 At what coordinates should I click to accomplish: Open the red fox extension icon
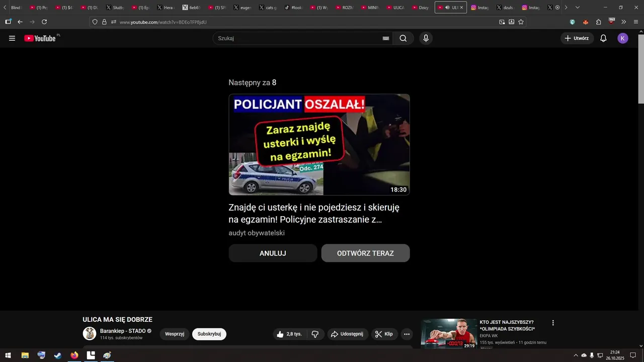tap(585, 22)
